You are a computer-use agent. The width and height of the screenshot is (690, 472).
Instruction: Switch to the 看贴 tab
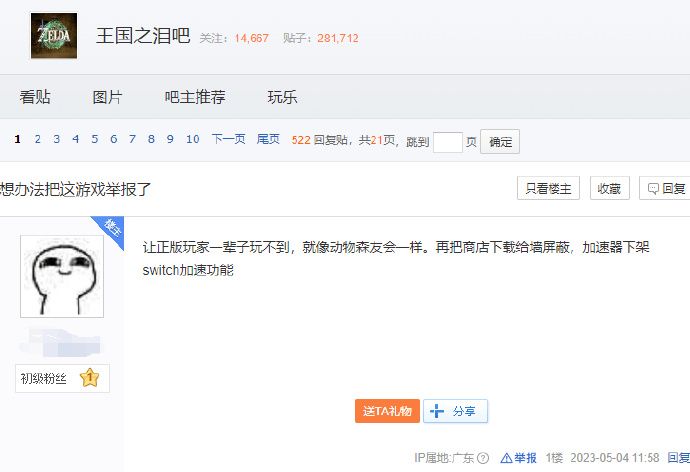click(x=35, y=97)
